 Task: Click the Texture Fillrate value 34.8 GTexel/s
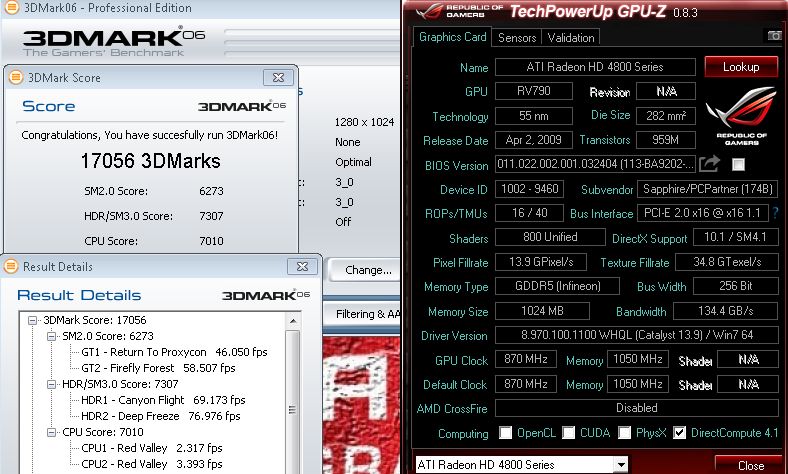pyautogui.click(x=727, y=262)
